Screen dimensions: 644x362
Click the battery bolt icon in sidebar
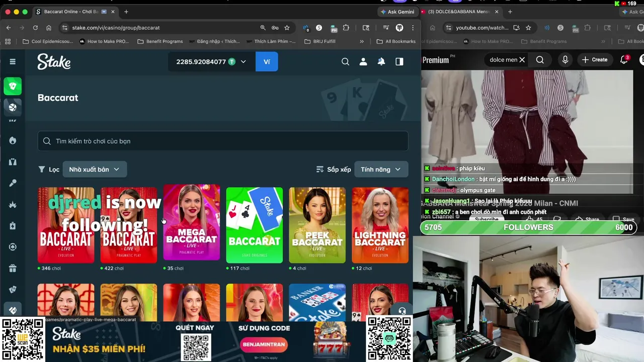coord(13,226)
